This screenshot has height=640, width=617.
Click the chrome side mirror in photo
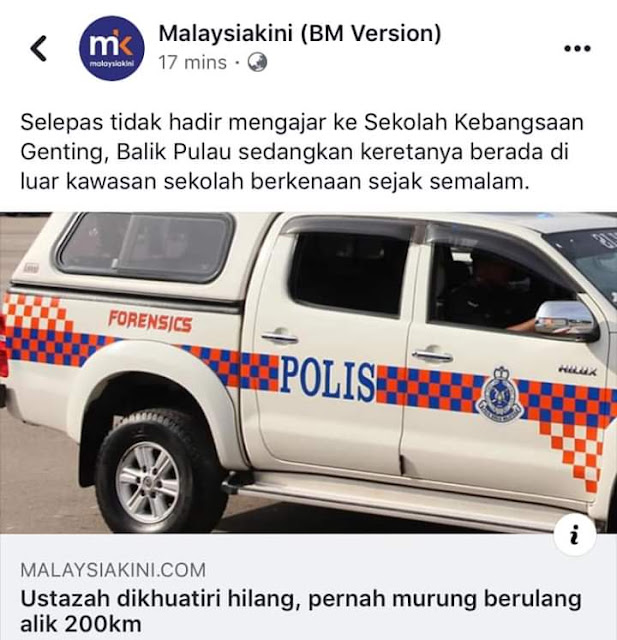(566, 319)
